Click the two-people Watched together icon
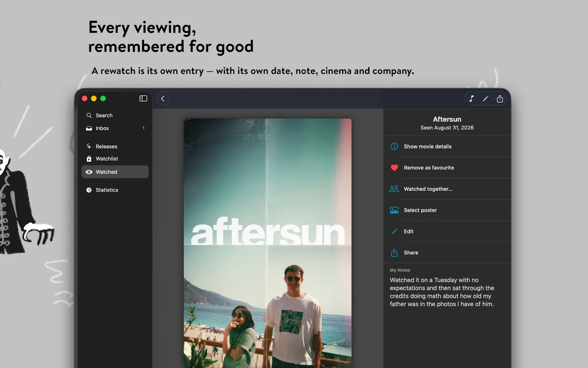 [x=394, y=189]
